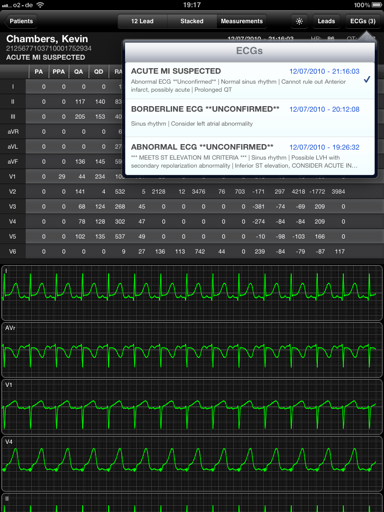Tap the battery indicator icon
384x512 pixels.
[x=377, y=5]
